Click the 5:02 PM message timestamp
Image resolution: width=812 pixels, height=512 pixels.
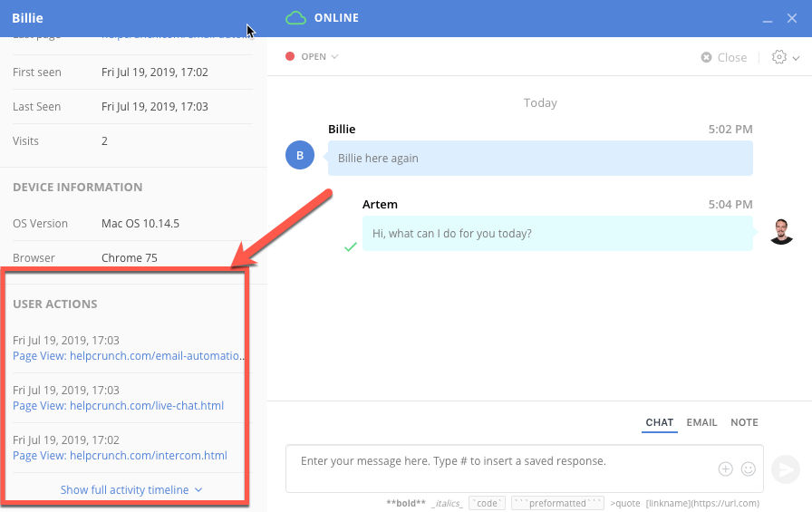tap(730, 130)
